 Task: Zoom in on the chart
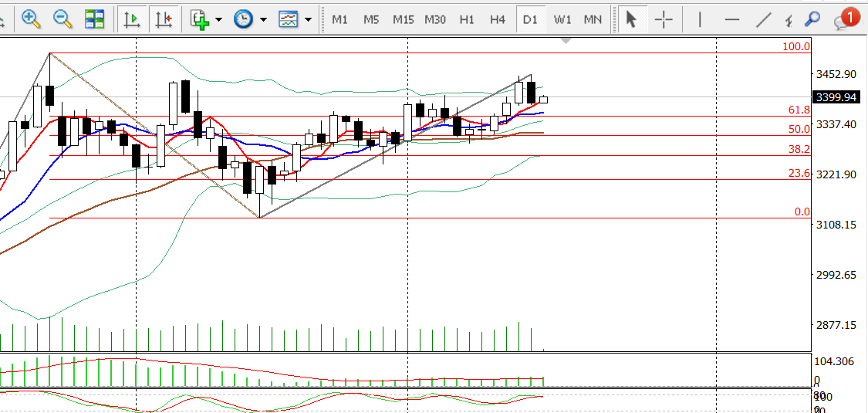coord(32,19)
